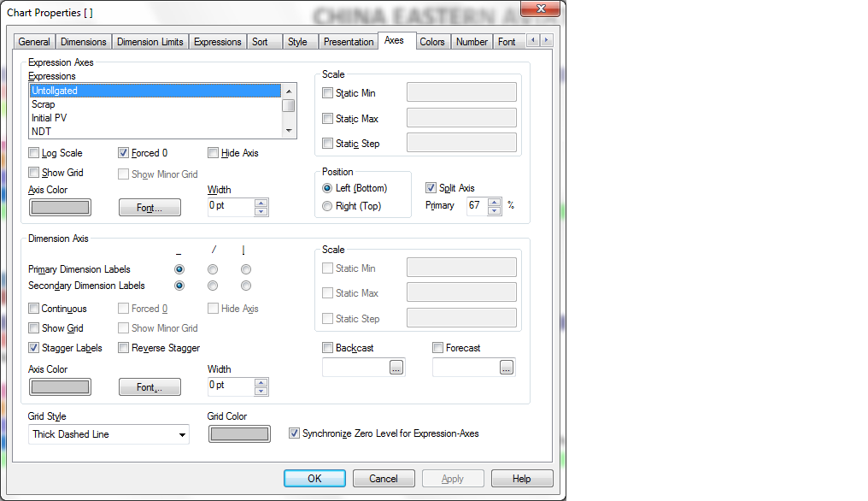Open Font settings for Dimension Axis

(x=150, y=386)
